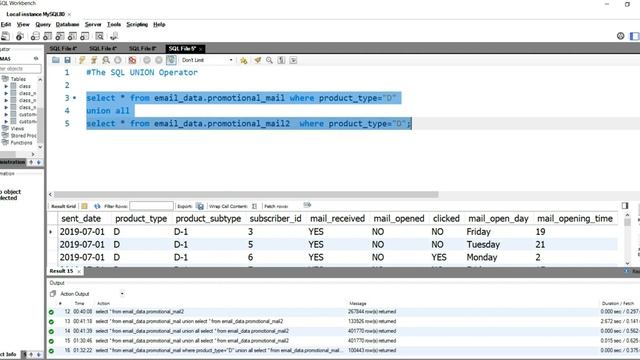The width and height of the screenshot is (640, 360).
Task: Sort by the sent_date column header
Action: [x=81, y=219]
